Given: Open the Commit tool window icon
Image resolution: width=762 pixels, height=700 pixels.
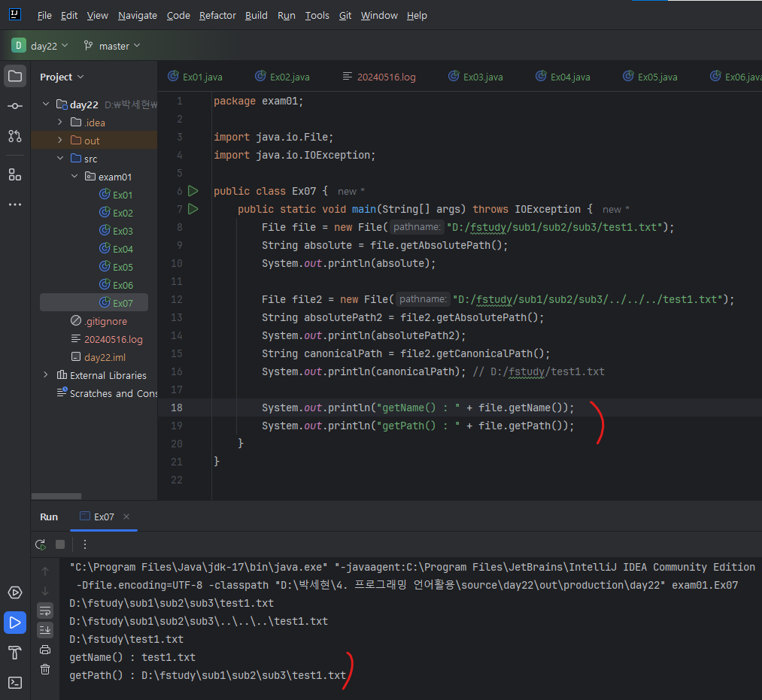Looking at the screenshot, I should point(15,106).
